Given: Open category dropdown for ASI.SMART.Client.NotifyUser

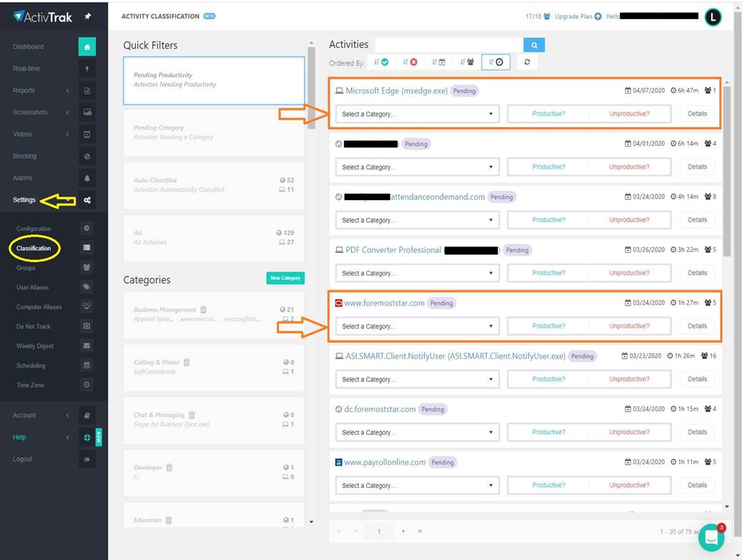Looking at the screenshot, I should 417,379.
